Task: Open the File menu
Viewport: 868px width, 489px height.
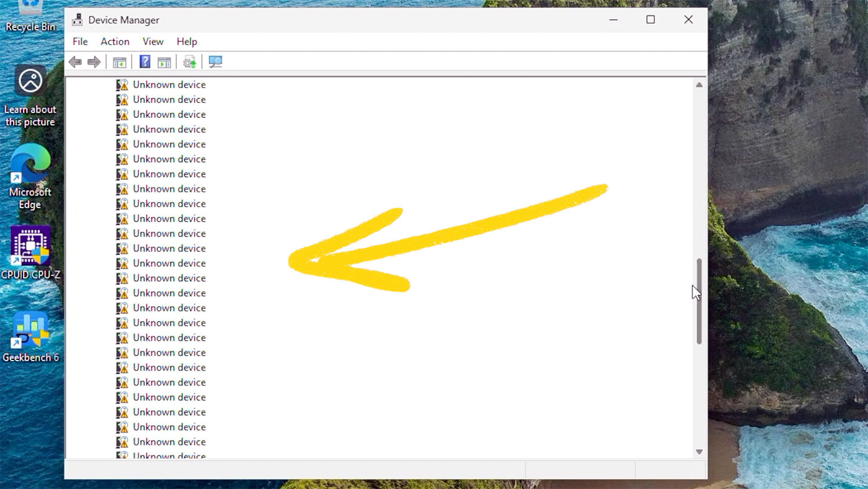Action: (80, 42)
